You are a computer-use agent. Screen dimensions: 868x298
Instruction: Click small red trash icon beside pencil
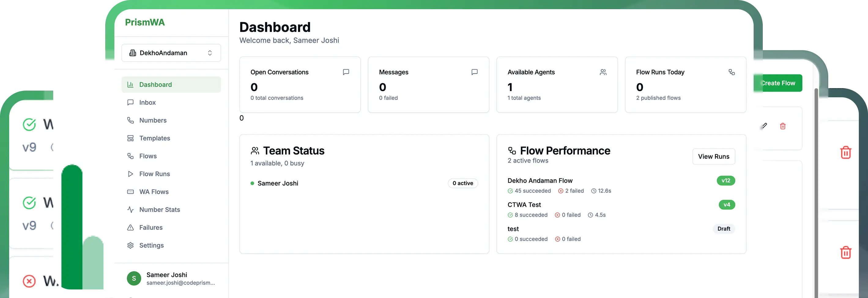(783, 126)
